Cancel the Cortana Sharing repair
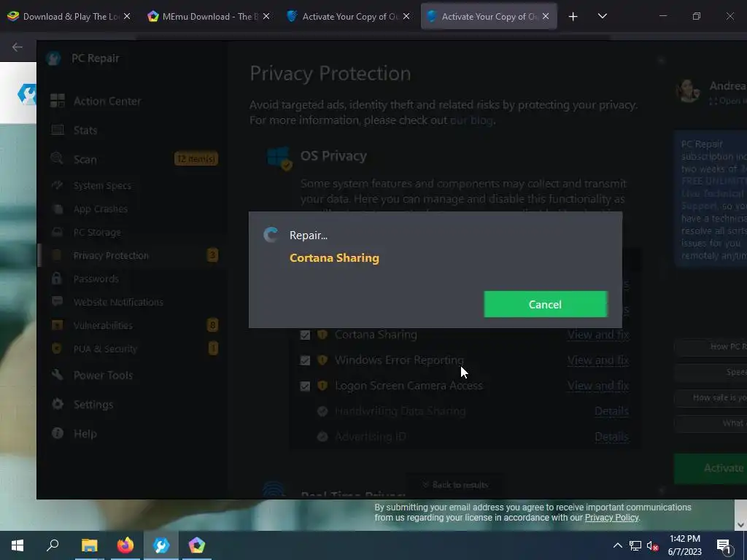This screenshot has height=560, width=747. pyautogui.click(x=546, y=304)
